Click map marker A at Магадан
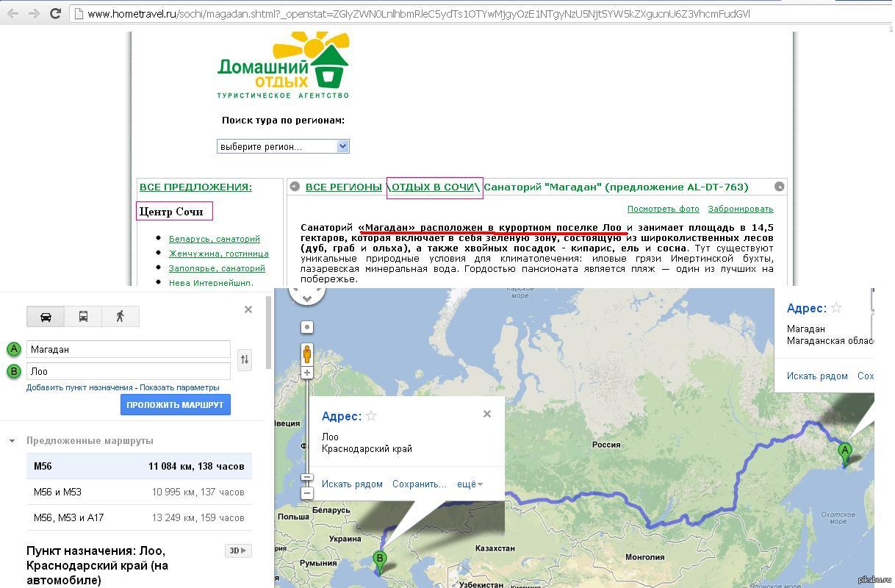The height and width of the screenshot is (588, 895). [x=845, y=453]
